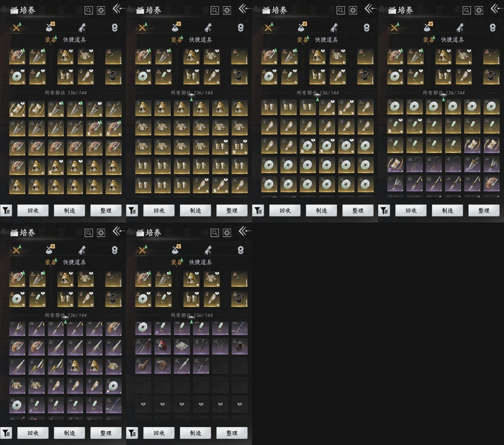This screenshot has width=504, height=445.
Task: Select equipped umbrella weapon in bottom row first panel
Action: [37, 279]
